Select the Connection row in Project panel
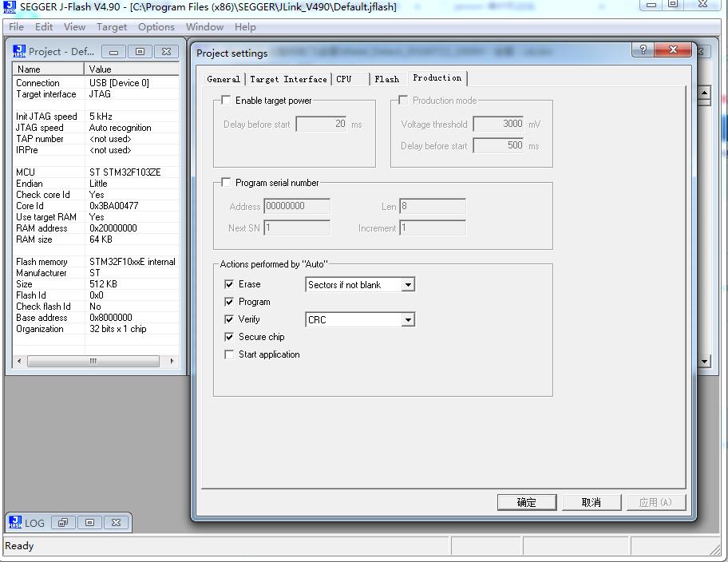 [96, 83]
